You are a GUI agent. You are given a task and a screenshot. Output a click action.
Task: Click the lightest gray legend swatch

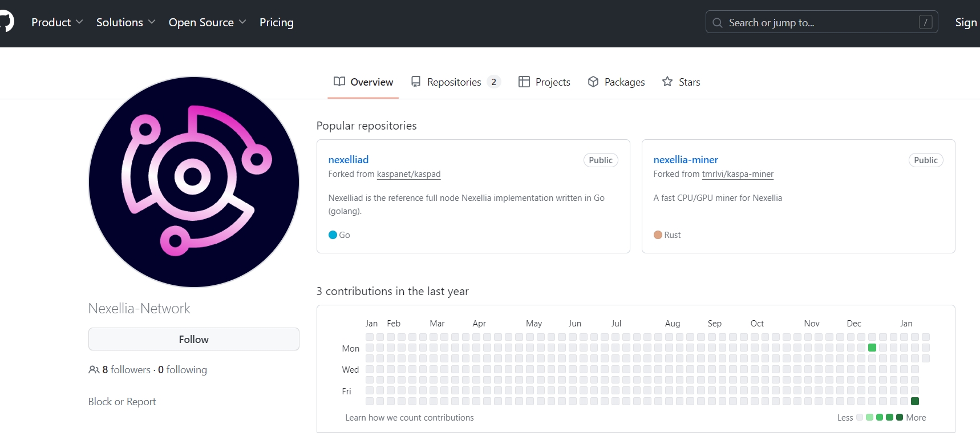[x=860, y=417]
